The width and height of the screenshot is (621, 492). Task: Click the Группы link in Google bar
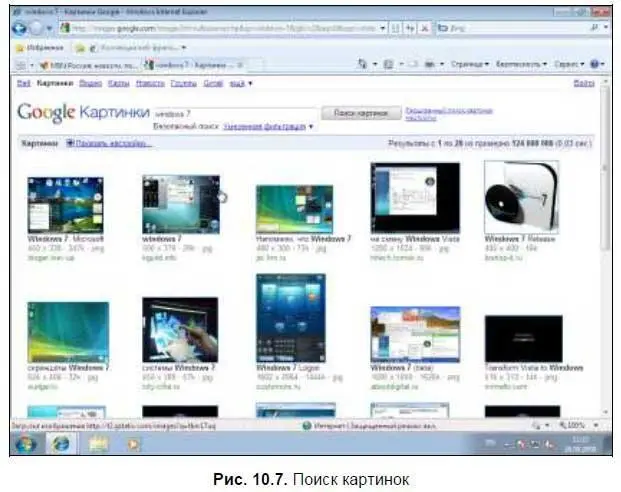pyautogui.click(x=183, y=83)
